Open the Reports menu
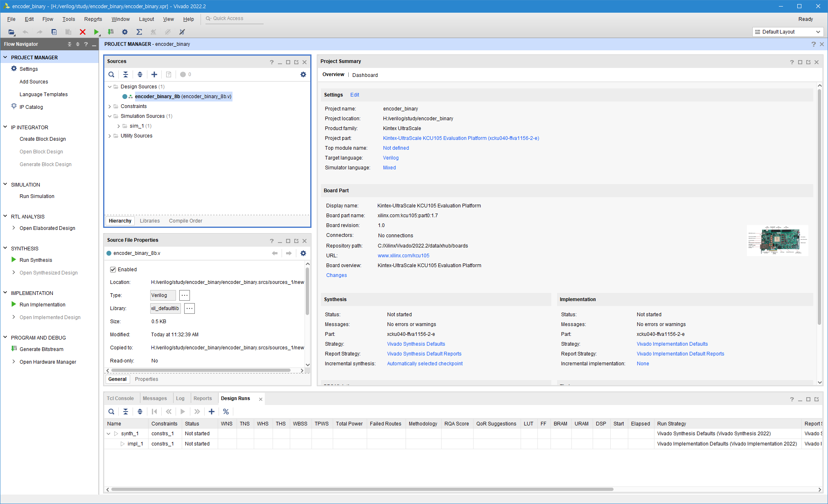The height and width of the screenshot is (504, 828). click(x=93, y=19)
